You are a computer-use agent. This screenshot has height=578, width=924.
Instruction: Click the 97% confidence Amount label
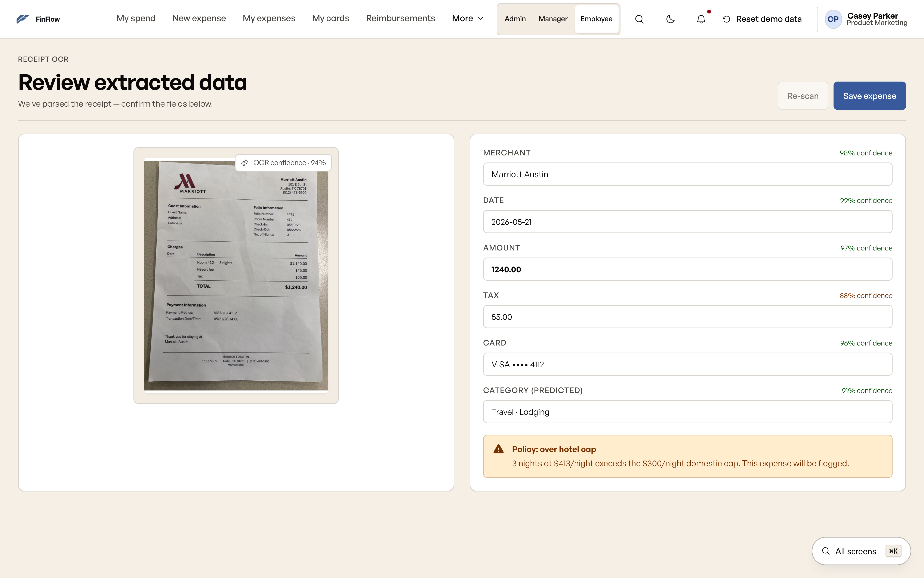(x=866, y=248)
